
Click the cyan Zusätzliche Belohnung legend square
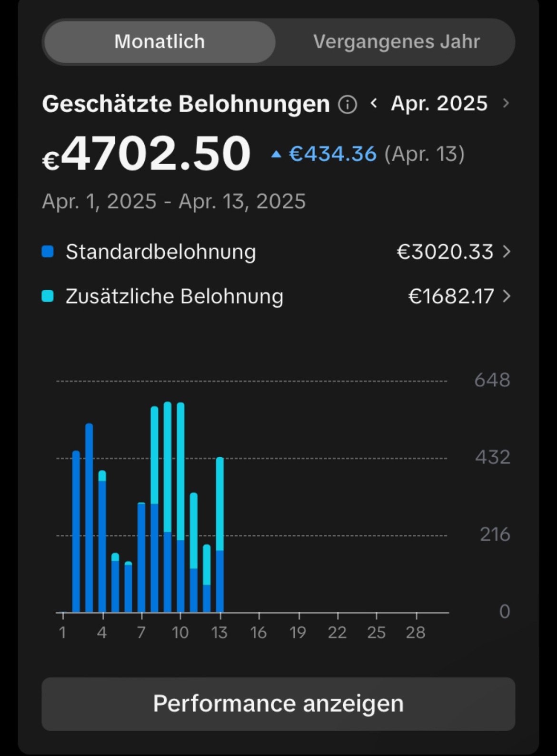48,296
